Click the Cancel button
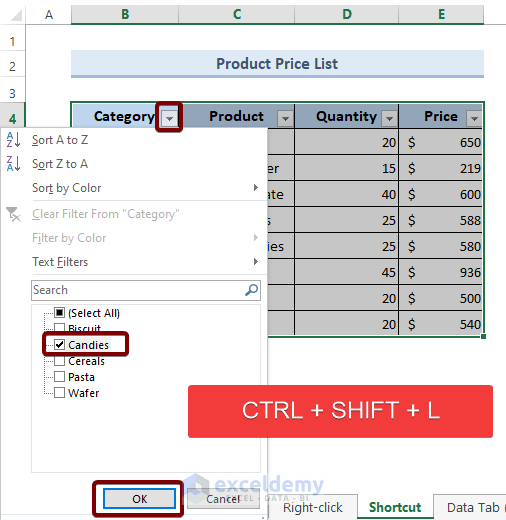Viewport: 506px width, 520px height. [x=223, y=499]
